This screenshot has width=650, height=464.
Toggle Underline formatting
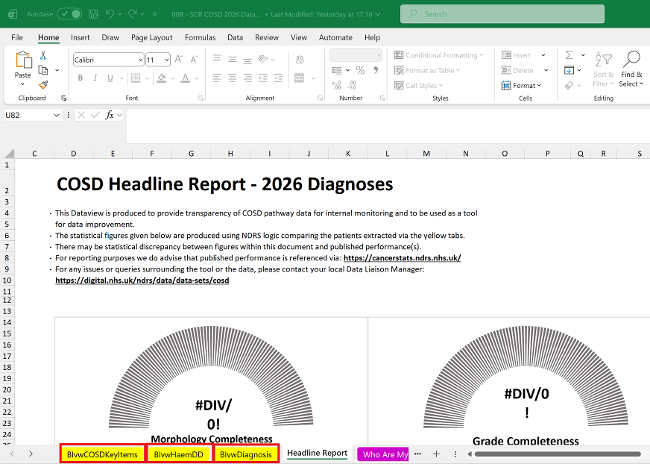click(110, 78)
